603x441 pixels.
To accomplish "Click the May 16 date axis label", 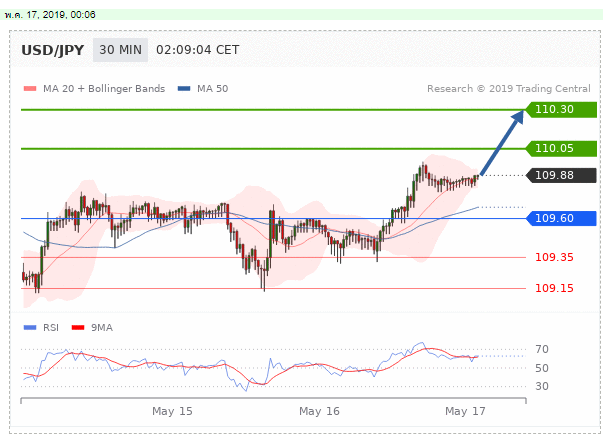I will (x=319, y=411).
